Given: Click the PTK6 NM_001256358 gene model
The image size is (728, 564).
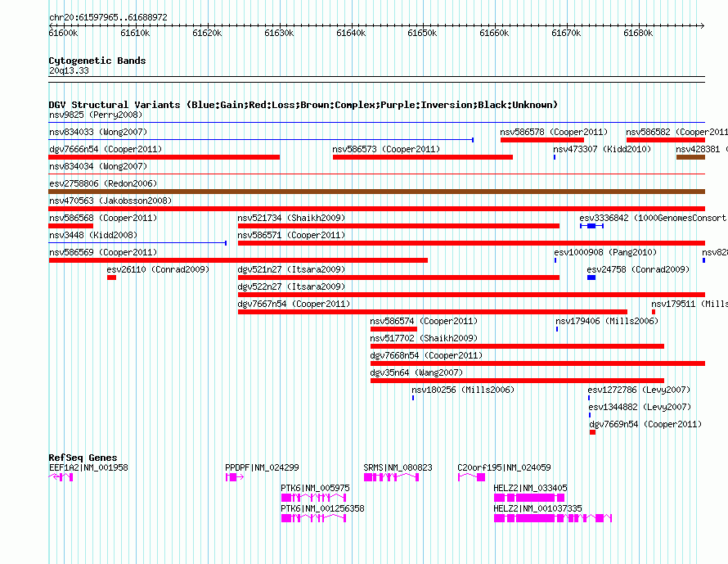Looking at the screenshot, I should click(x=313, y=518).
